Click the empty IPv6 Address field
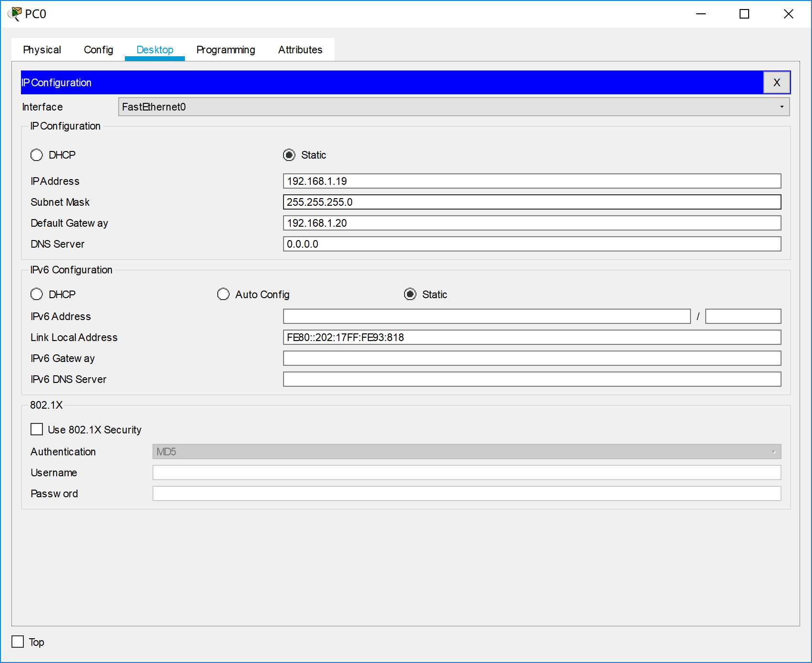Screen dimensions: 812x663 click(487, 316)
